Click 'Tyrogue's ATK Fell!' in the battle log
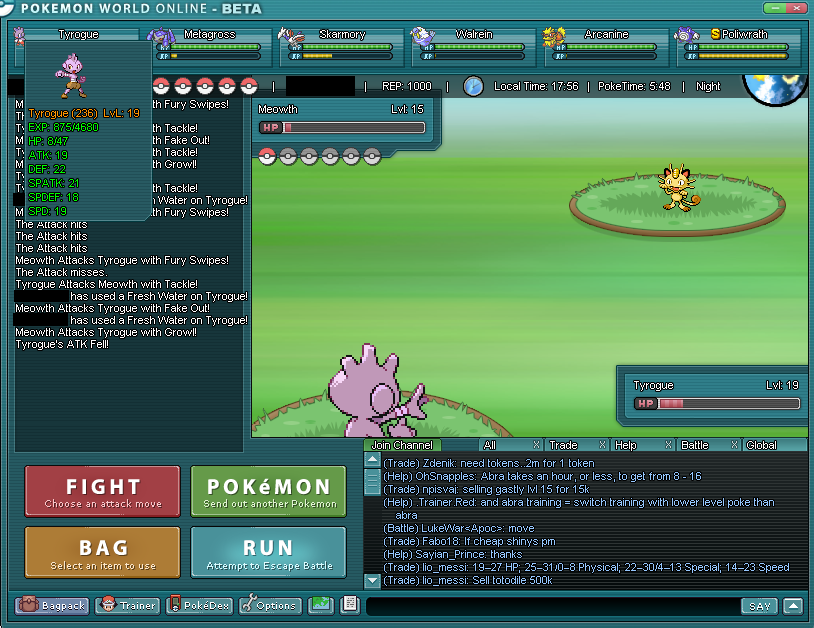The image size is (814, 628). click(x=62, y=344)
